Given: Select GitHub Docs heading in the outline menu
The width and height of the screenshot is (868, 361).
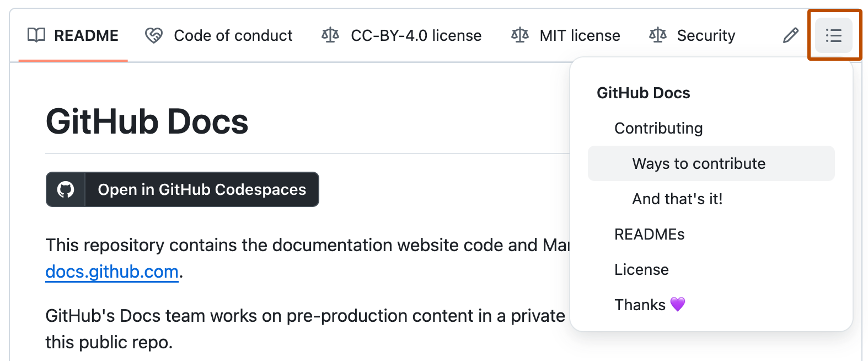Looking at the screenshot, I should pyautogui.click(x=643, y=92).
